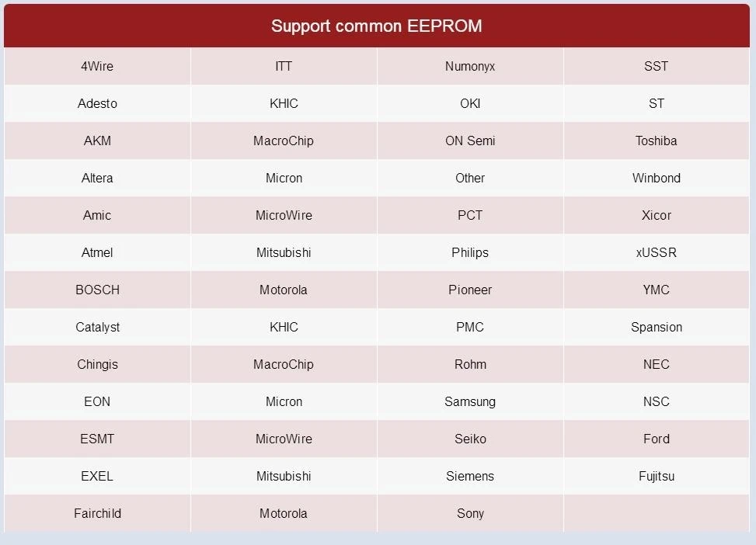Click the Sony entry

coord(470,513)
